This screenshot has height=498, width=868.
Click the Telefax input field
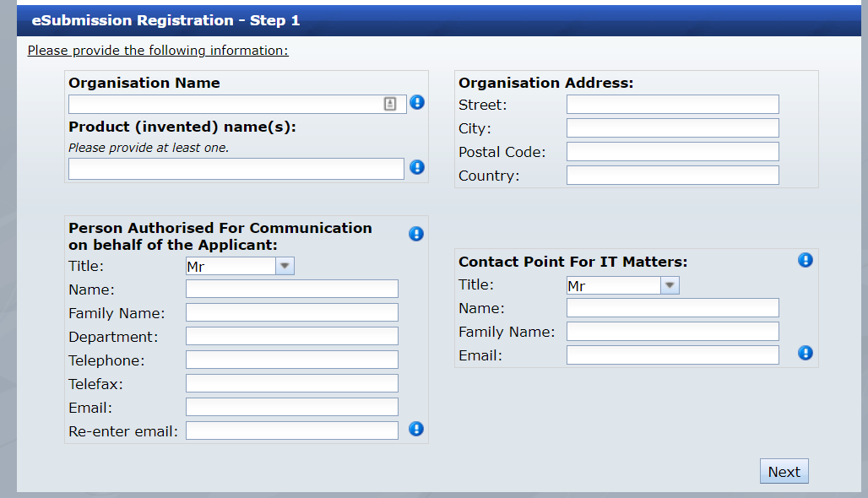point(292,383)
